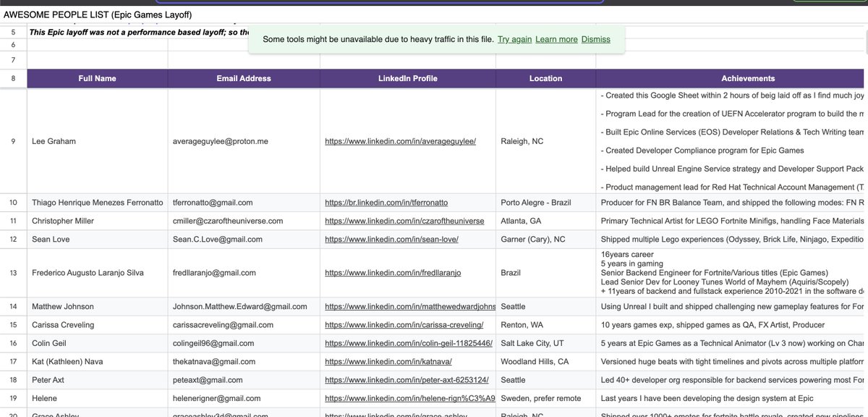Select email cell Sean.C.Love@gmail.com

click(244, 239)
